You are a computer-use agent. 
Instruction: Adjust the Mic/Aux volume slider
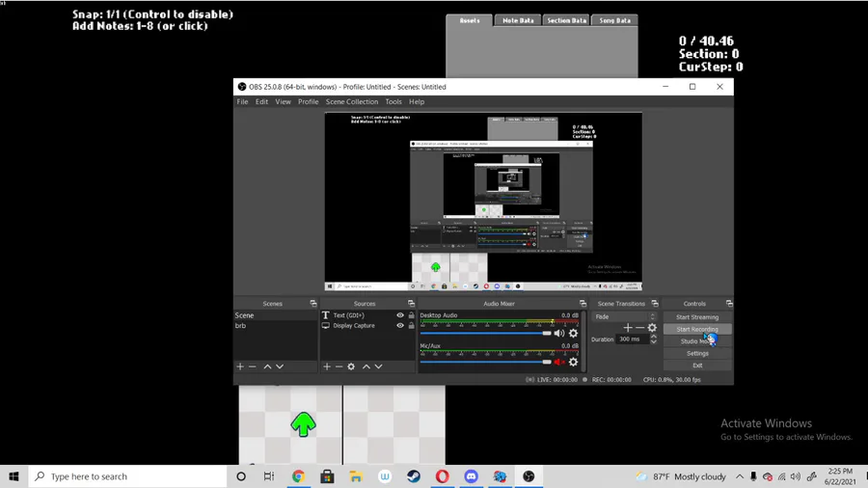click(x=485, y=362)
